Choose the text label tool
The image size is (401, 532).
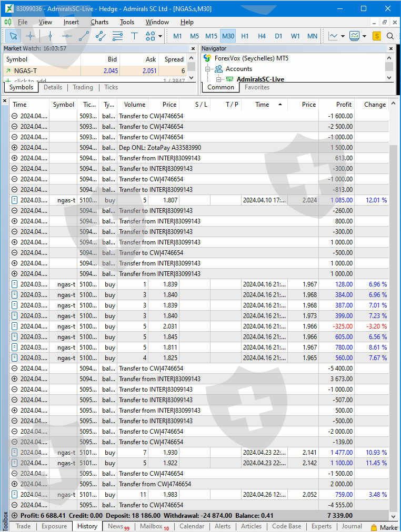click(134, 36)
